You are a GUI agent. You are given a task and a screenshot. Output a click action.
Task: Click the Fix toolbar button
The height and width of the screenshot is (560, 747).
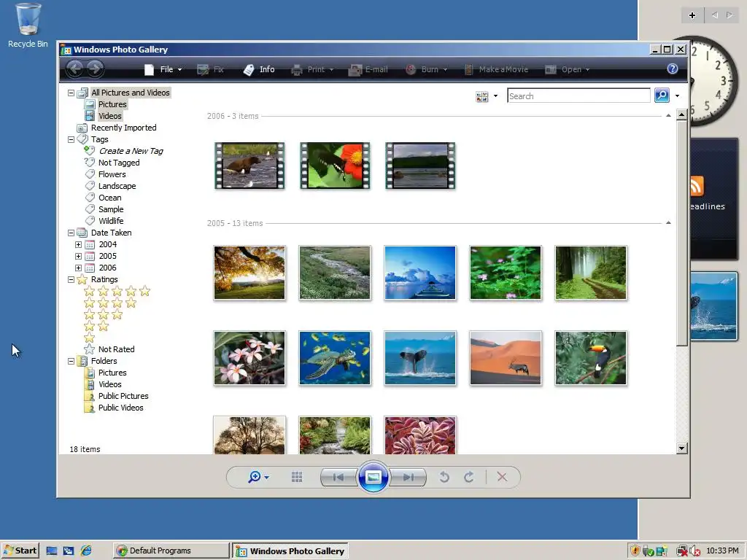coord(210,69)
